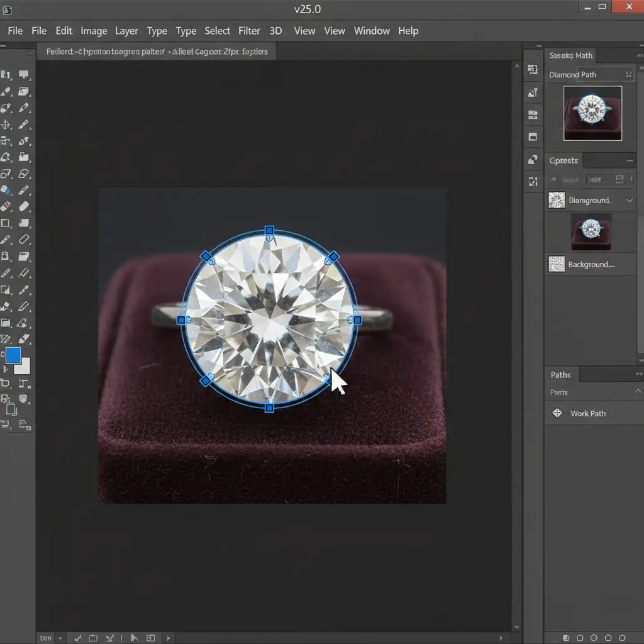Expand the Diamground layer chevron
This screenshot has height=644, width=644.
pos(630,201)
